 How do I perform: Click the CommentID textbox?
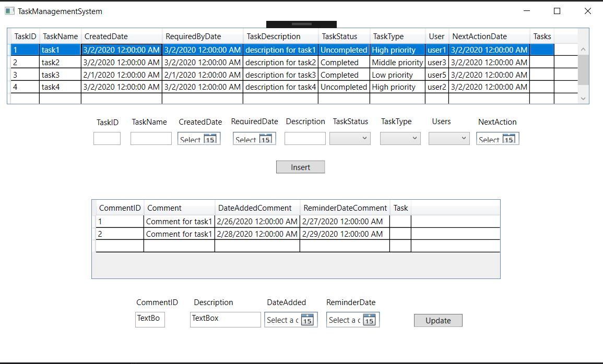[x=149, y=319]
